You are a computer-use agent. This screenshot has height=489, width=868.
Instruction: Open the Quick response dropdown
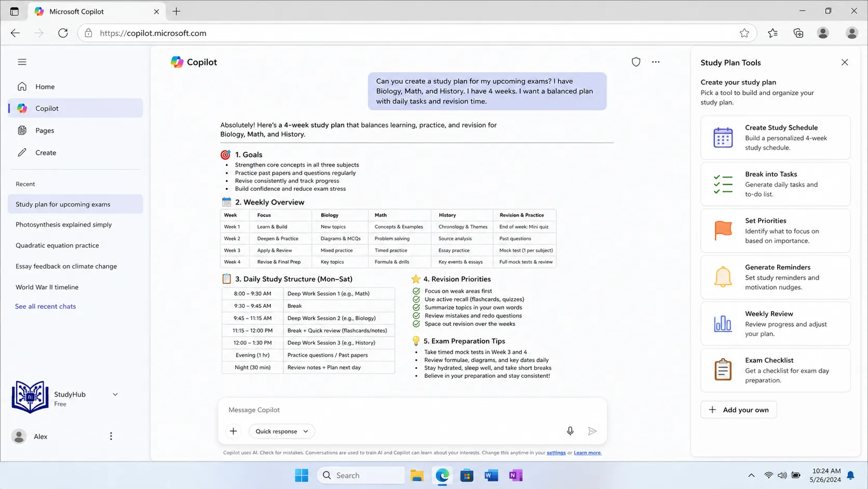[x=282, y=431]
